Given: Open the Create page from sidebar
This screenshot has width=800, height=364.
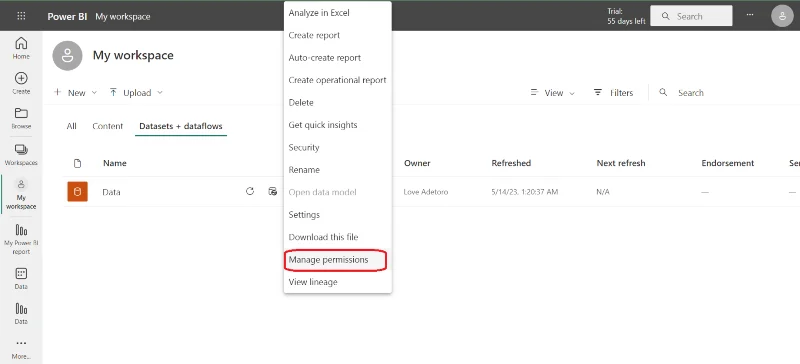Looking at the screenshot, I should click(x=21, y=83).
